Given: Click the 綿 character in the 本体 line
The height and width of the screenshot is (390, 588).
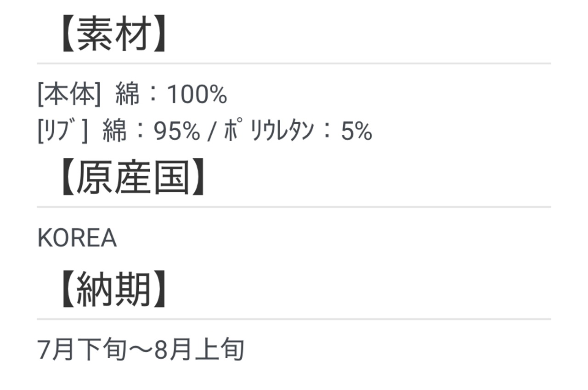Looking at the screenshot, I should click(127, 95).
